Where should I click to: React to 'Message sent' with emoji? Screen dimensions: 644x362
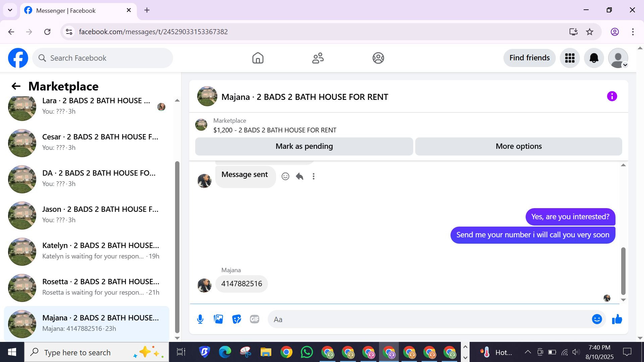[x=285, y=176]
